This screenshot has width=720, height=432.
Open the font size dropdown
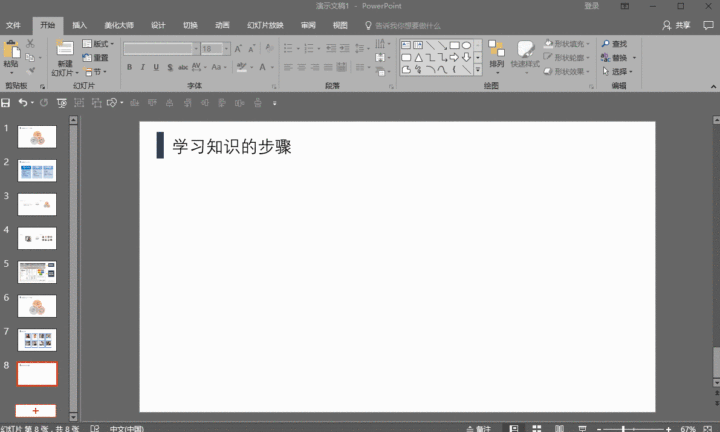coord(226,49)
